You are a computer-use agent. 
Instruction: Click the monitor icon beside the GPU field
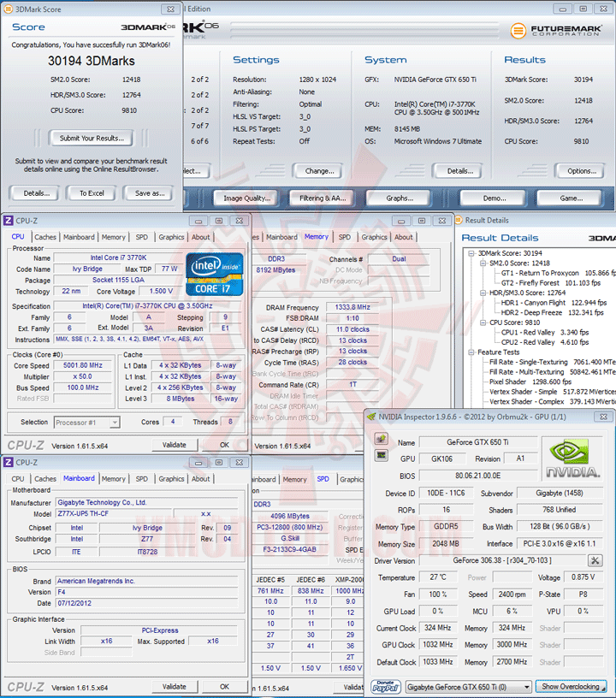coord(381,455)
